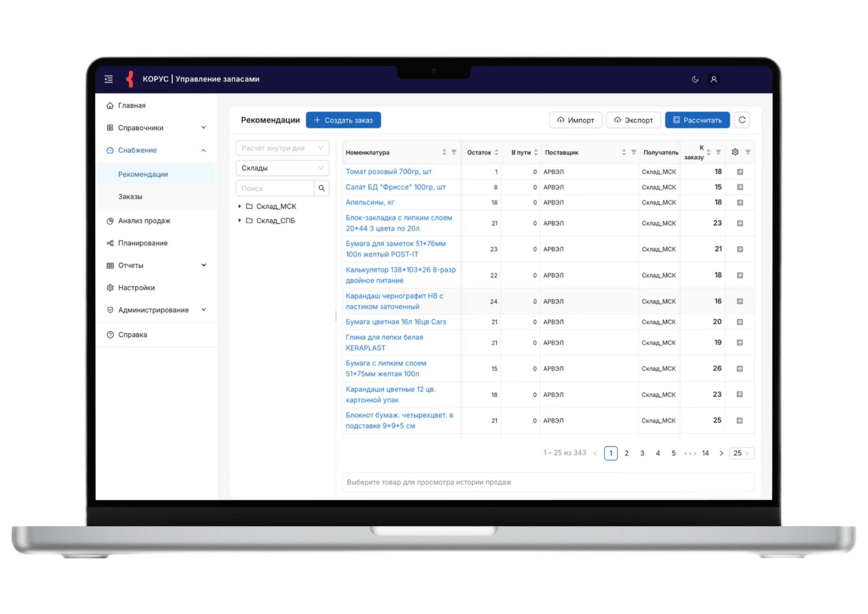The width and height of the screenshot is (868, 614).
Task: Open page size 25 dropdown
Action: click(x=742, y=453)
